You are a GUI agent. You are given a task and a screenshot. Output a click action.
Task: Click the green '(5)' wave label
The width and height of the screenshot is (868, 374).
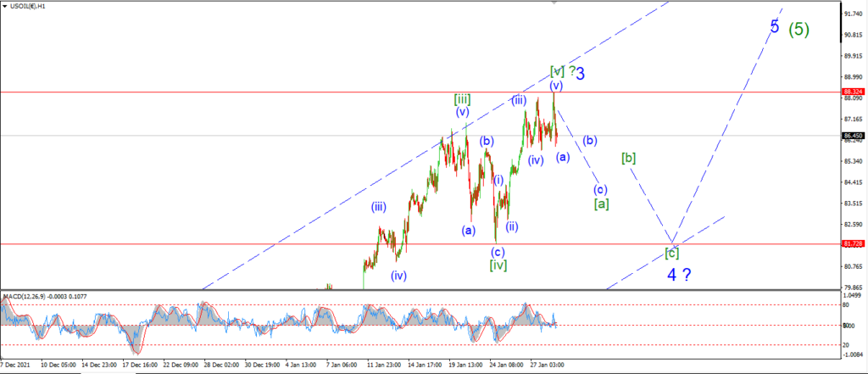pos(798,29)
